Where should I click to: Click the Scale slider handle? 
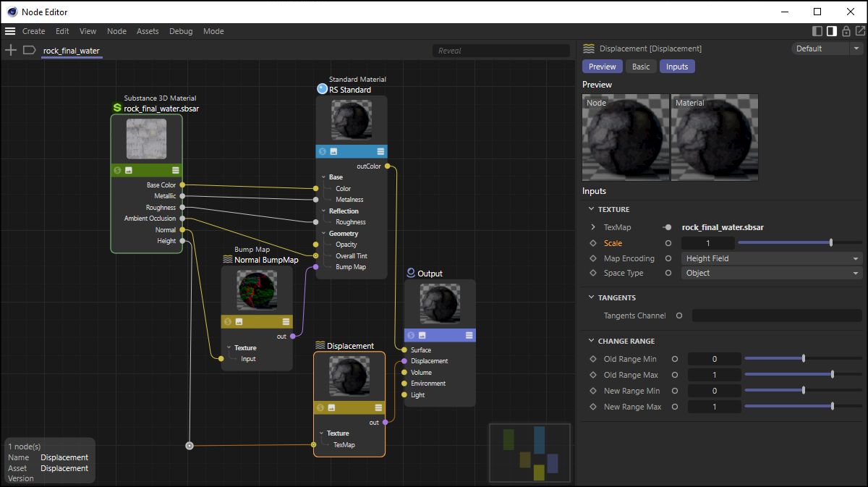click(831, 243)
